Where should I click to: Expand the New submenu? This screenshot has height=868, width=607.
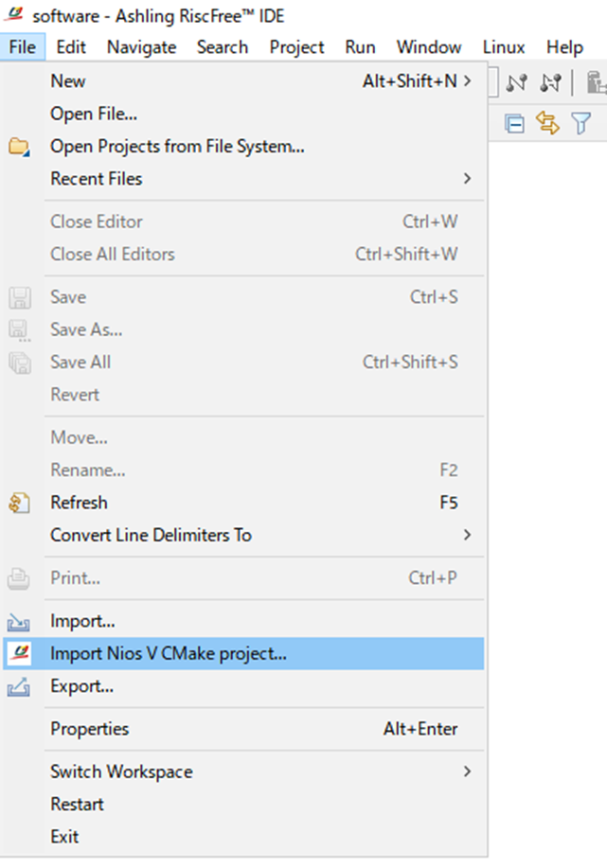pyautogui.click(x=67, y=80)
